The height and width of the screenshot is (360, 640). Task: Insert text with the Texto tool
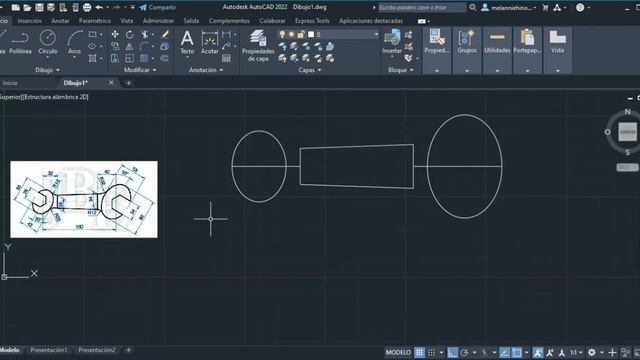[187, 42]
